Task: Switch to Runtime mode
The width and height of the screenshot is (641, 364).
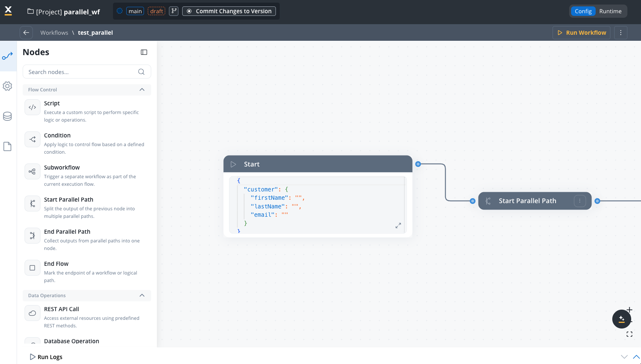Action: [610, 11]
